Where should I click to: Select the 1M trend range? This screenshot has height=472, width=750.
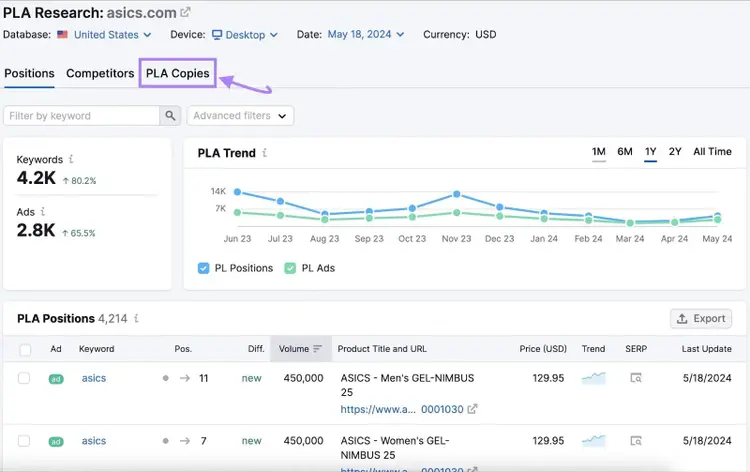pyautogui.click(x=598, y=152)
